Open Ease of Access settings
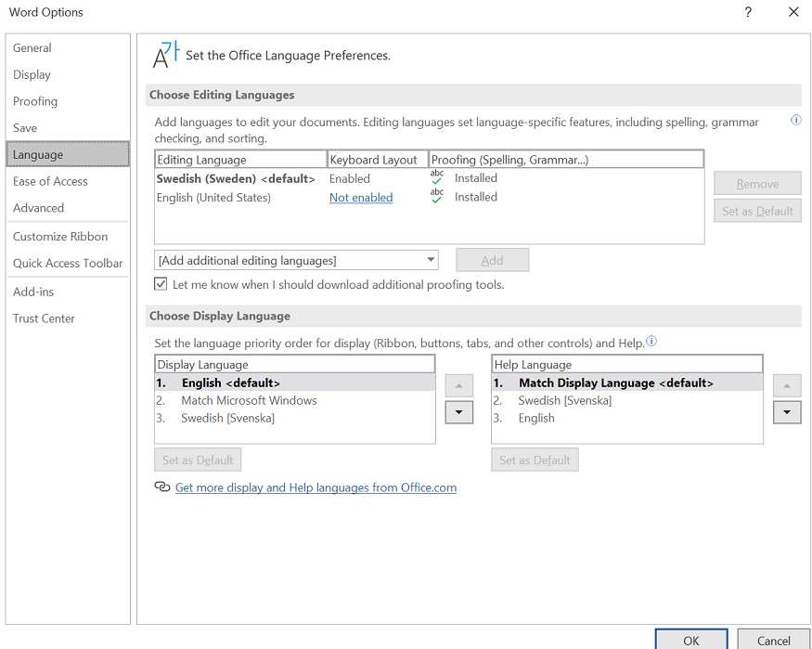The height and width of the screenshot is (649, 812). pyautogui.click(x=68, y=181)
